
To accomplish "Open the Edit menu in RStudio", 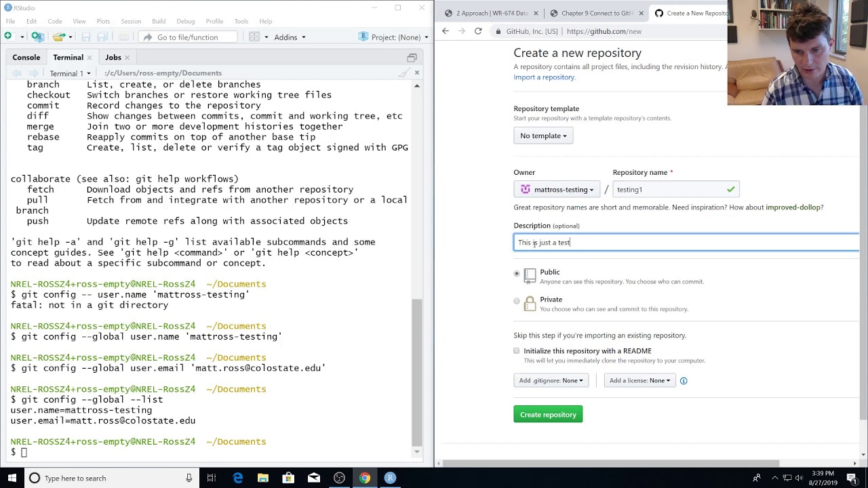I will pyautogui.click(x=31, y=21).
